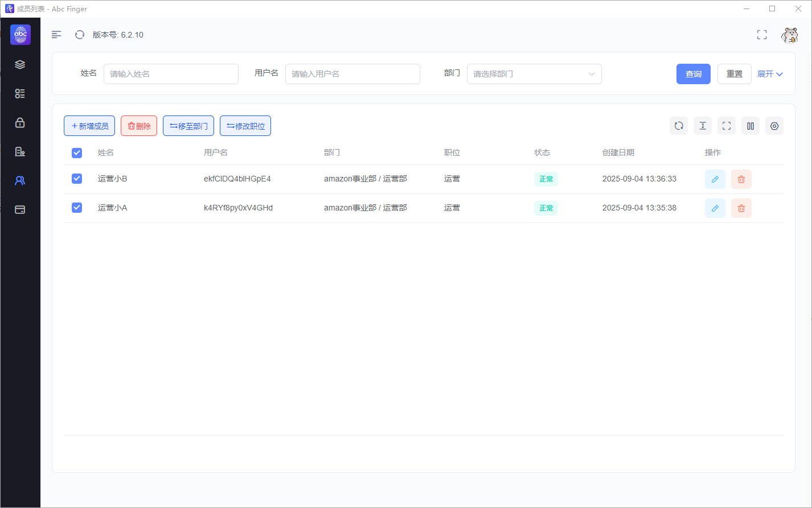Uncheck the select-all header checkbox
The image size is (812, 508).
coord(77,152)
